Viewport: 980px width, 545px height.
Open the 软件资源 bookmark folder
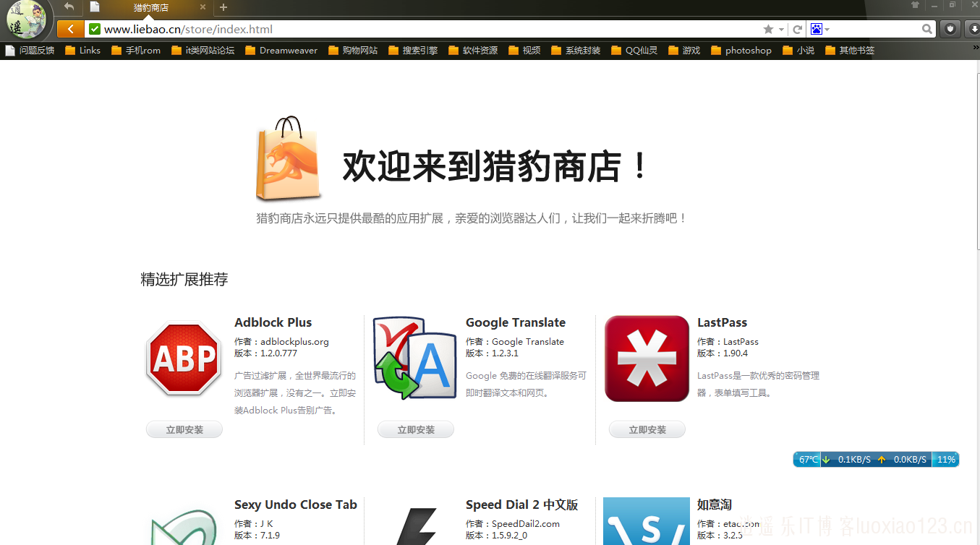tap(473, 51)
